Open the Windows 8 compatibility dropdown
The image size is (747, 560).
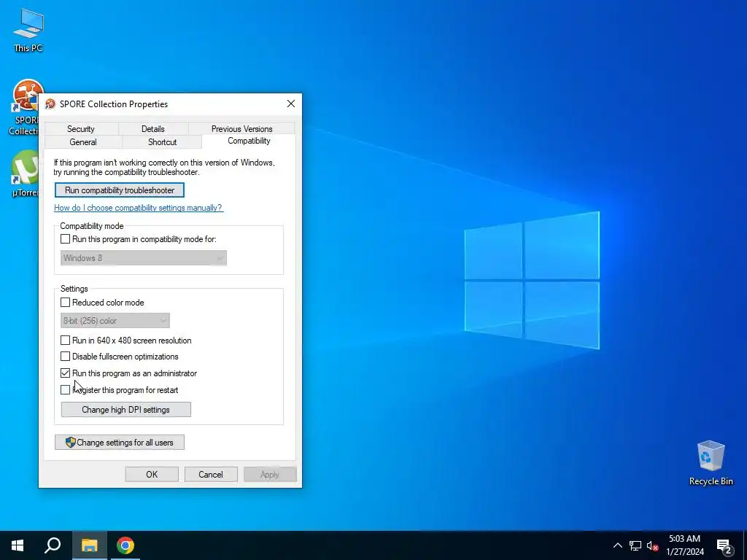click(x=144, y=258)
